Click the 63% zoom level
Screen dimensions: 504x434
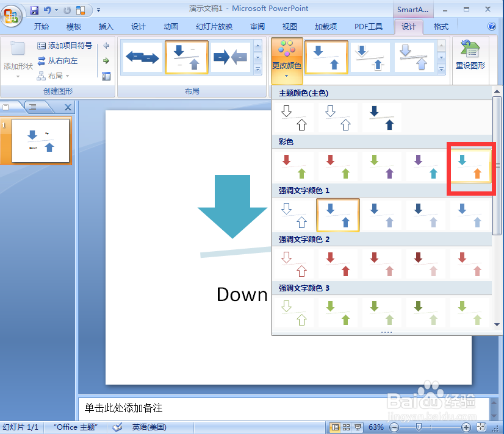pyautogui.click(x=376, y=427)
